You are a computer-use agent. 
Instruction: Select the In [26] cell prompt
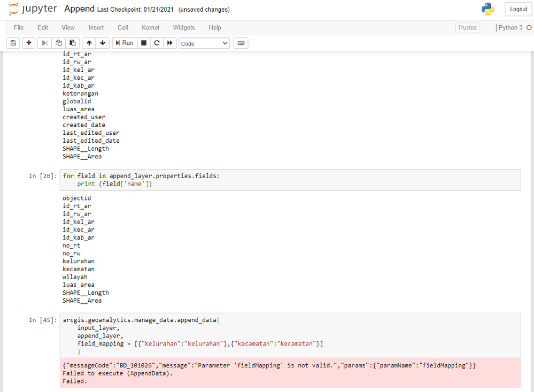click(x=43, y=176)
